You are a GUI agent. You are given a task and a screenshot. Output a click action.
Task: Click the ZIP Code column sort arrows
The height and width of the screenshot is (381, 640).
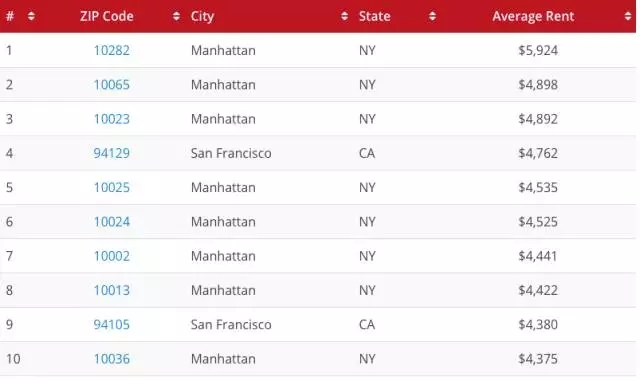pos(176,16)
